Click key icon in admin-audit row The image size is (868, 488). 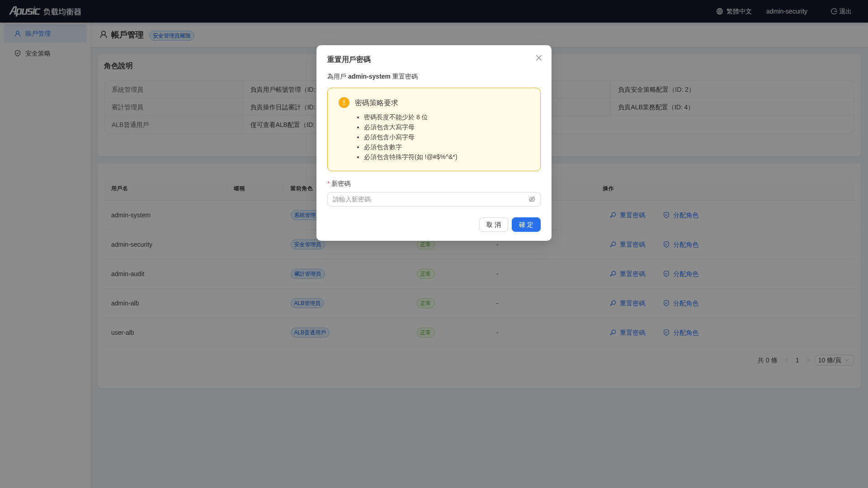[613, 274]
